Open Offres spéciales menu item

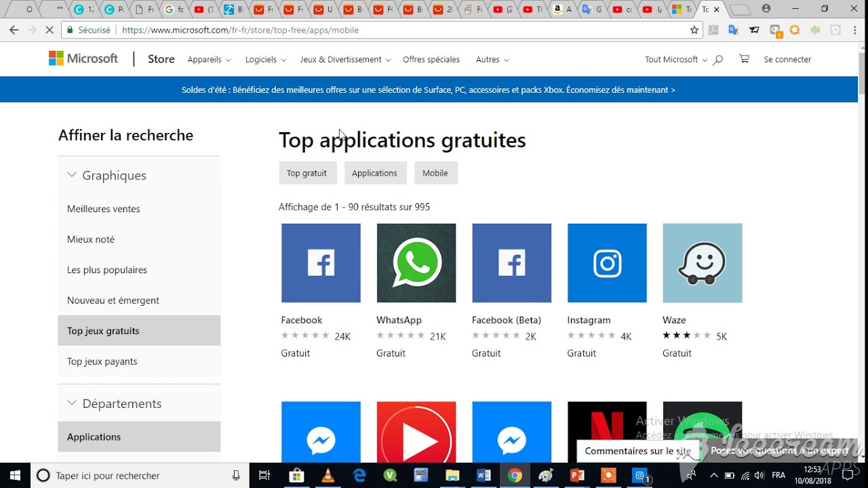pos(431,60)
